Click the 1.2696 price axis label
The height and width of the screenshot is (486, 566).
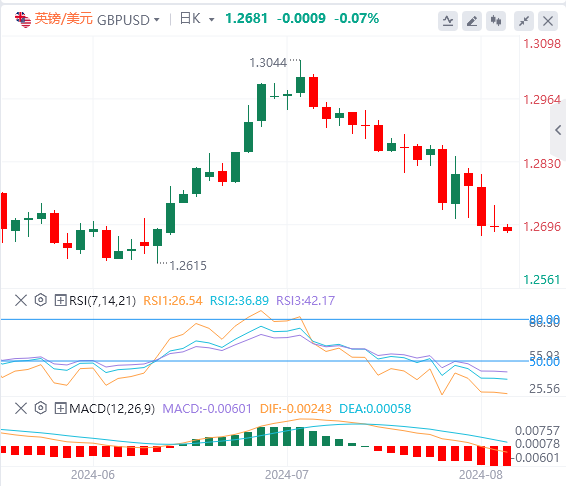coord(542,227)
